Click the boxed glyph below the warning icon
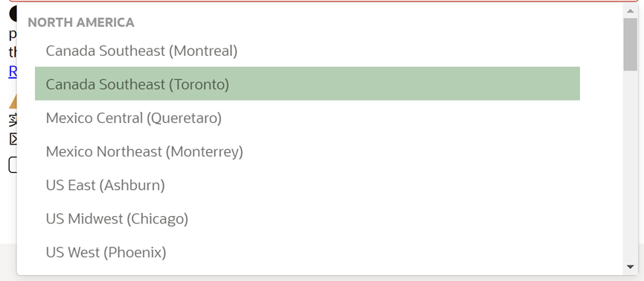Viewport: 644px width, 281px height. (13, 139)
